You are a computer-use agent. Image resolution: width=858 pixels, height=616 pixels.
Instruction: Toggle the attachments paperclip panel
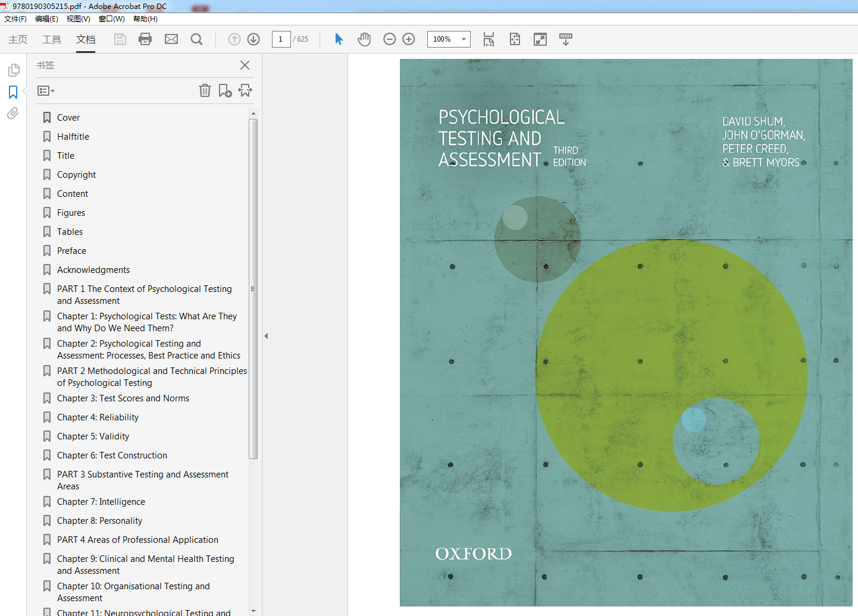click(x=13, y=114)
